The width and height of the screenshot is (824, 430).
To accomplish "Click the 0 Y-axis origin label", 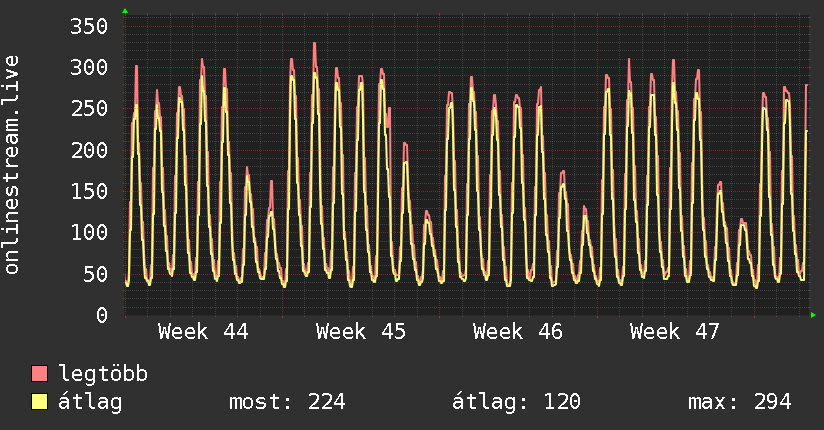I will tap(101, 315).
